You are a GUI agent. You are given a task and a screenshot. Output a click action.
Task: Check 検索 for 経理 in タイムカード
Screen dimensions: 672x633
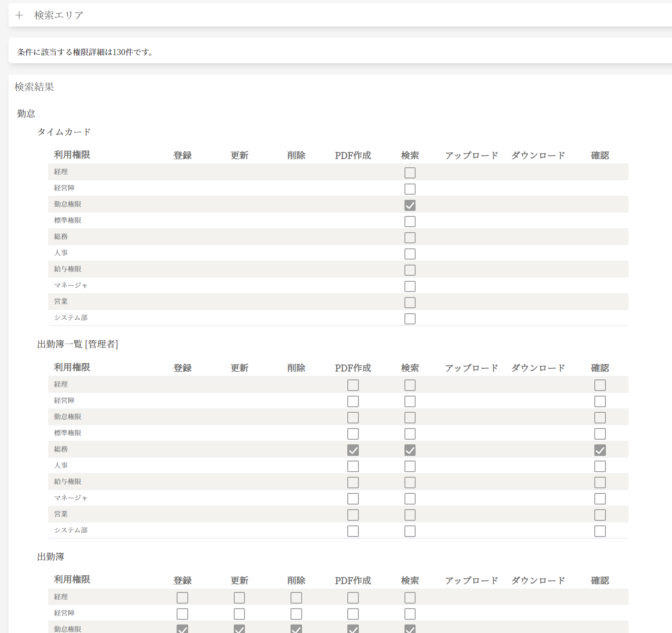point(410,173)
